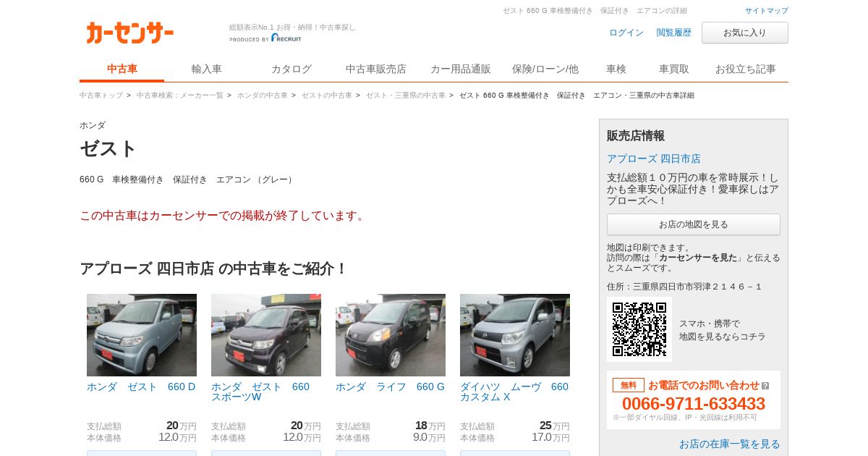
Task: Click the 中古車検索：メーカー一覧 breadcrumb
Action: pyautogui.click(x=179, y=96)
